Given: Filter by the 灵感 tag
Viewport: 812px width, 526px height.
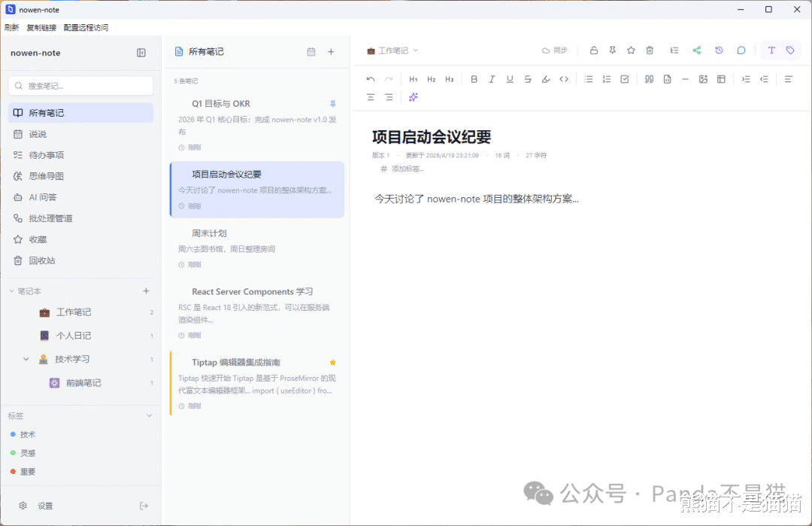Looking at the screenshot, I should pyautogui.click(x=23, y=453).
